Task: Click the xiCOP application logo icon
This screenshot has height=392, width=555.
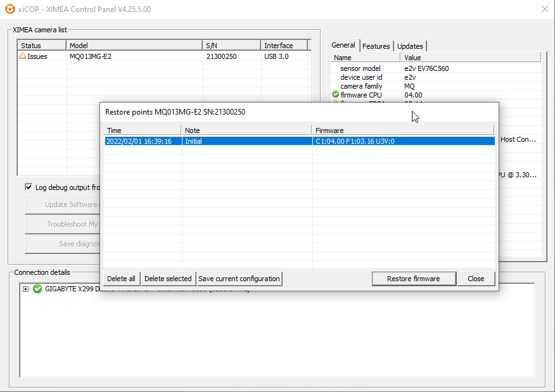Action: pos(10,9)
